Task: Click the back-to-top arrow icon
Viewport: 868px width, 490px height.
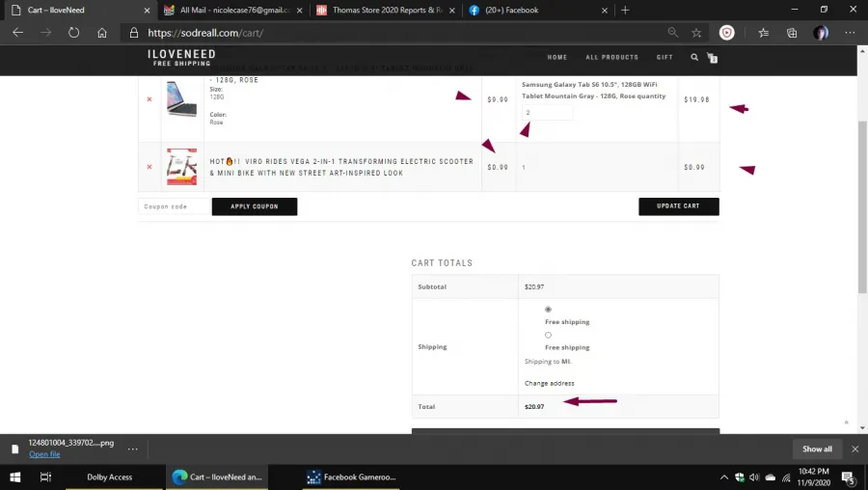Action: [846, 422]
